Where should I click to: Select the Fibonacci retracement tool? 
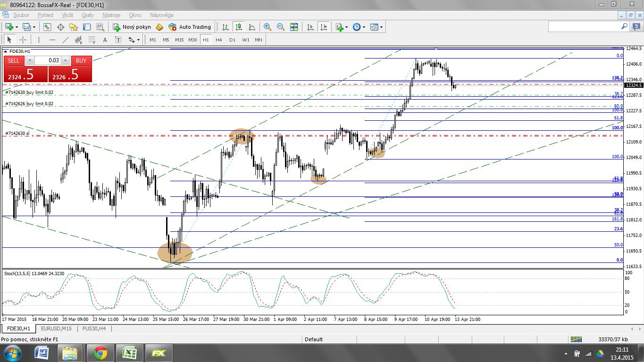click(92, 40)
